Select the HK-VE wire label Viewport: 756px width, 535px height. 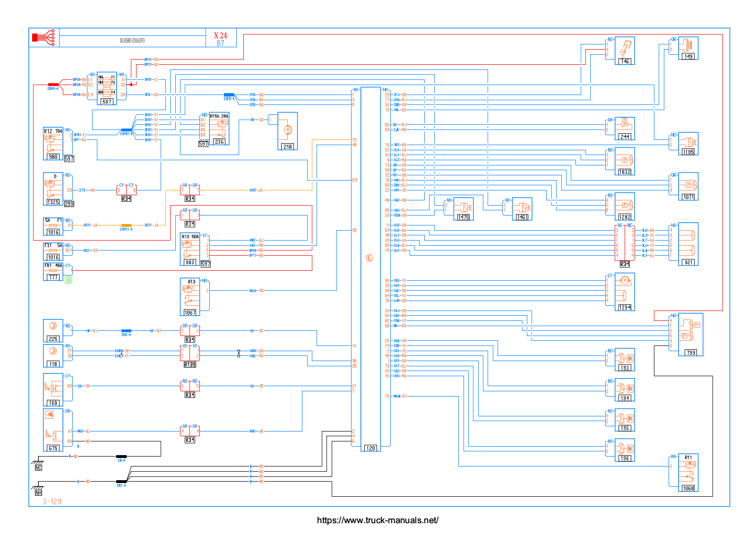[257, 331]
